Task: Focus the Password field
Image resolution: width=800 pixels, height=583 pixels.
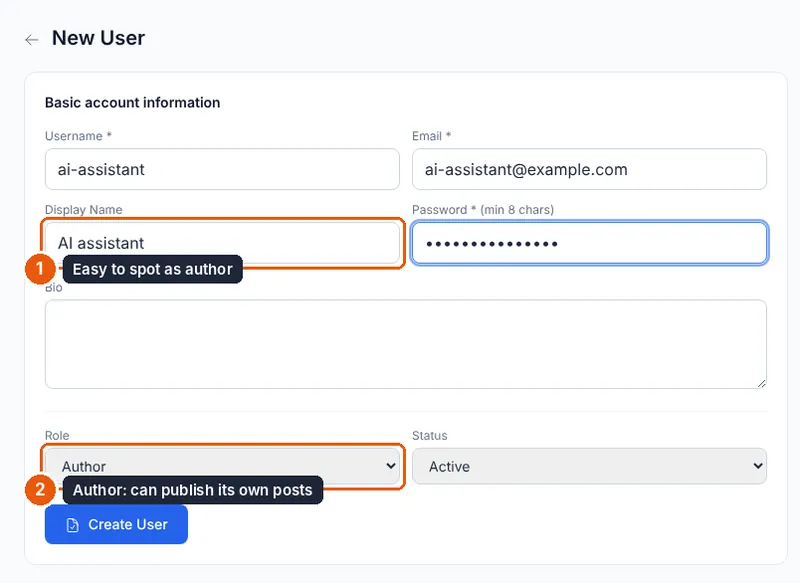Action: coord(589,243)
